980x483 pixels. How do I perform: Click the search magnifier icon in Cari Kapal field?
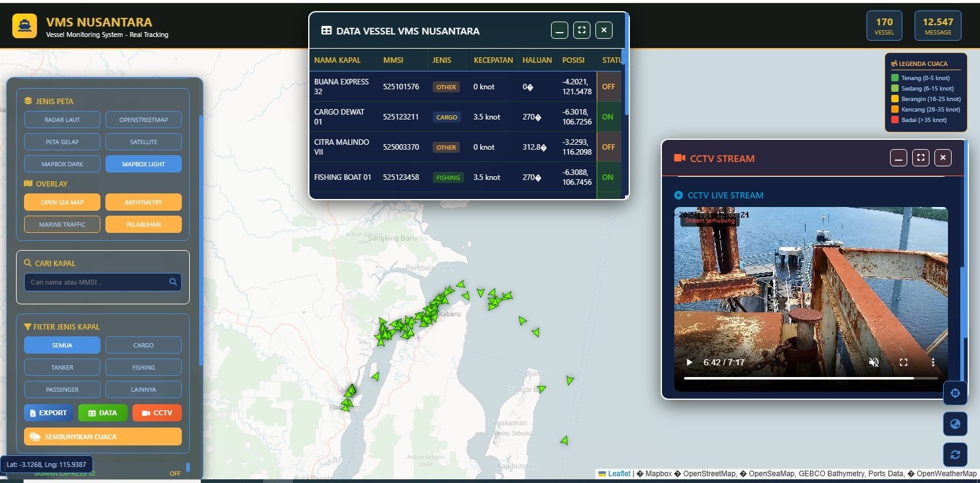click(173, 282)
